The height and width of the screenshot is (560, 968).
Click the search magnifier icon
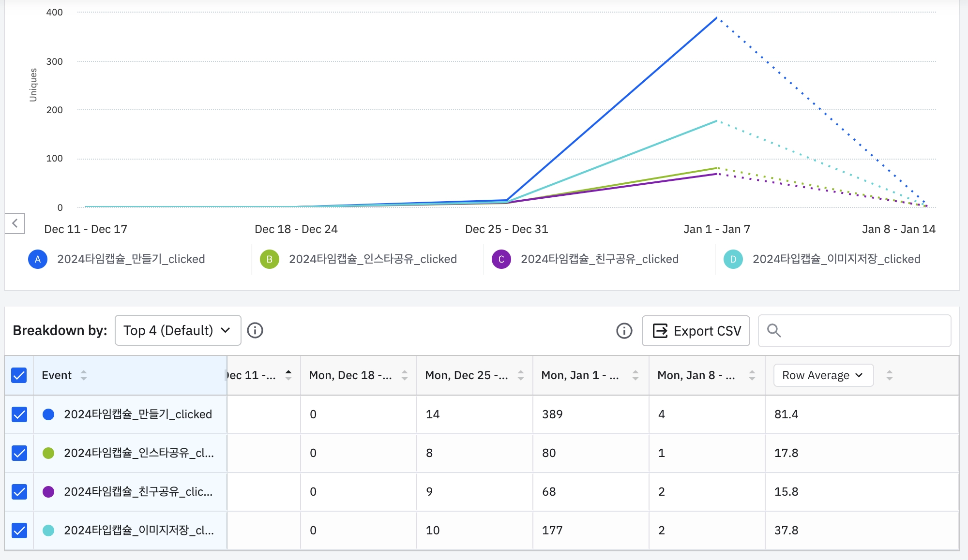tap(774, 331)
